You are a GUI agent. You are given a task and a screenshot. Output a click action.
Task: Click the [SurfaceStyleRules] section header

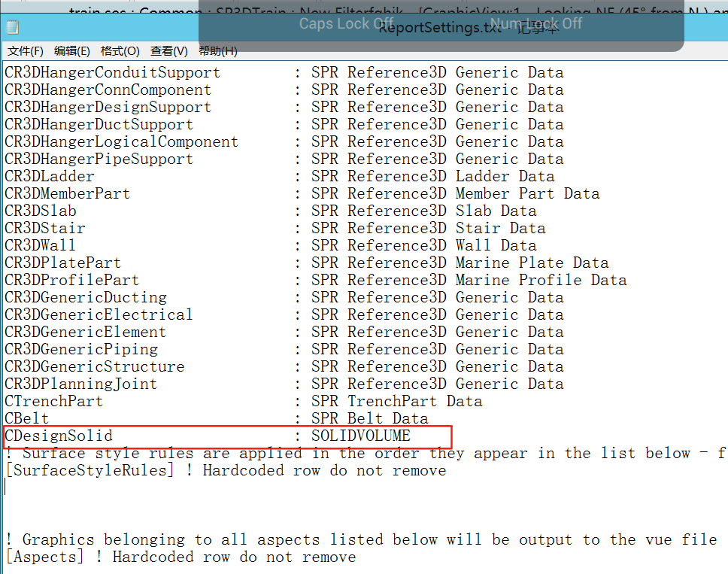click(x=89, y=470)
